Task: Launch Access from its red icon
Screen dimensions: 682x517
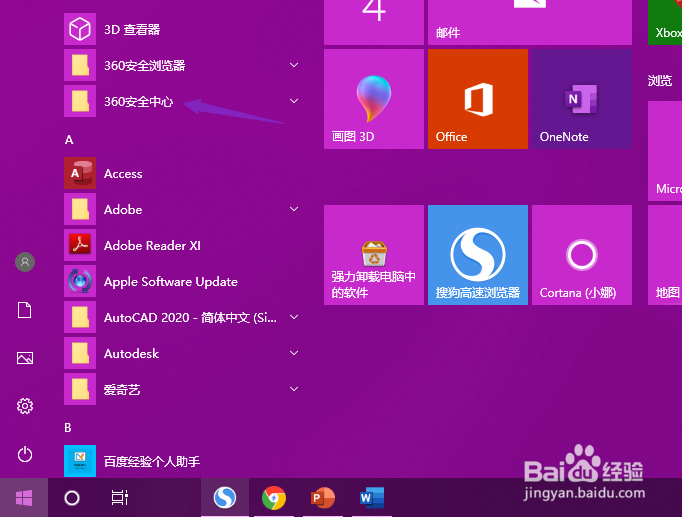Action: coord(80,173)
